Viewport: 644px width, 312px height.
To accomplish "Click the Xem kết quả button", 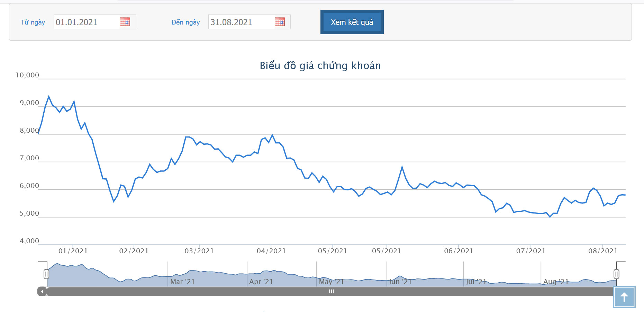I will pyautogui.click(x=352, y=22).
